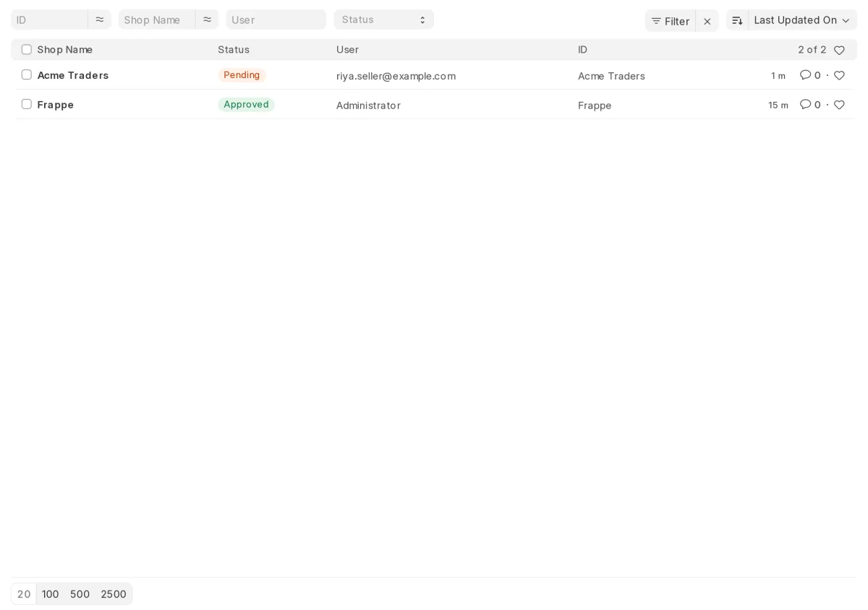The width and height of the screenshot is (868, 610).
Task: Focus the User filter field
Action: (276, 20)
